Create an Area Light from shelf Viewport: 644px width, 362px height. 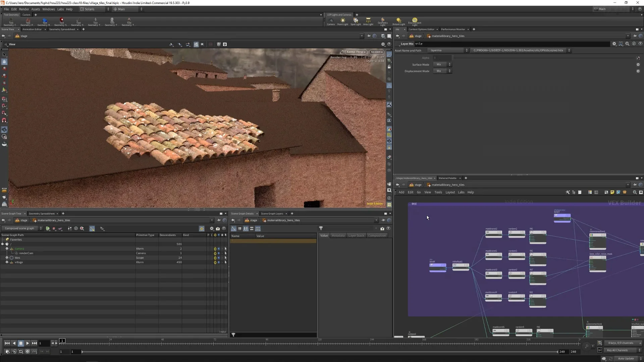point(368,21)
